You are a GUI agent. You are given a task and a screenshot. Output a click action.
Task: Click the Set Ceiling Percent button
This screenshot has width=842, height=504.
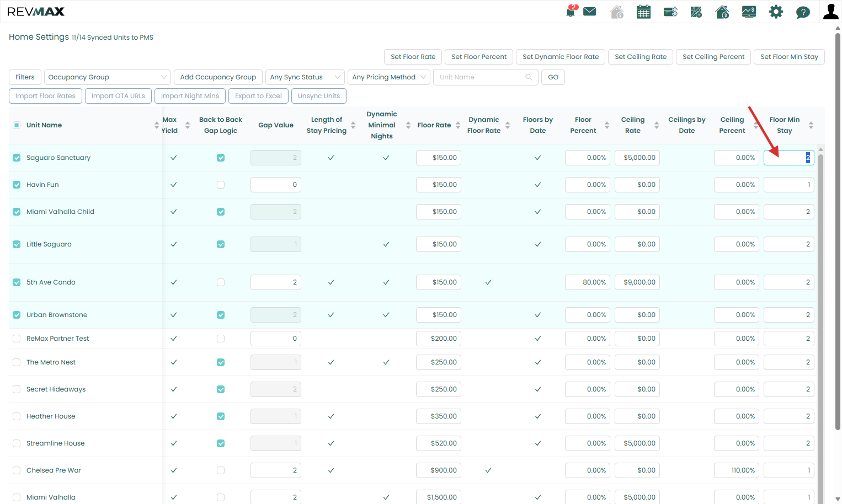point(713,57)
